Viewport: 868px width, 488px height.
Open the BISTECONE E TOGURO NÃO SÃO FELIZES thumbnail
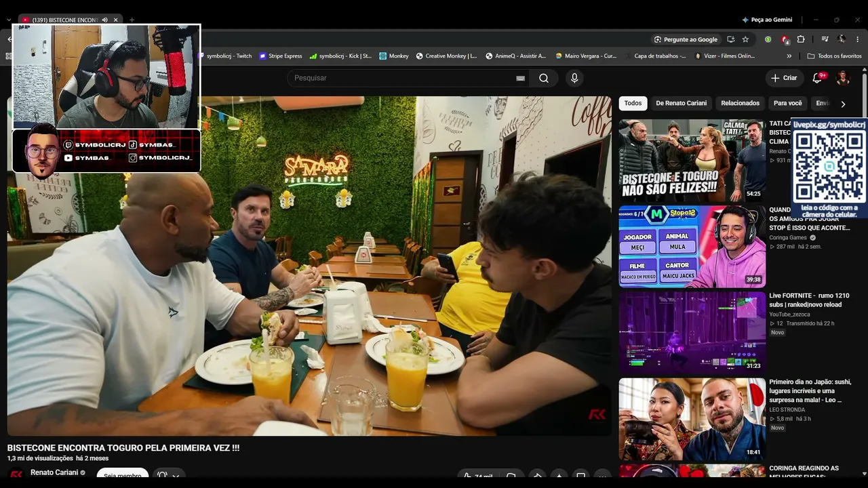(x=692, y=161)
